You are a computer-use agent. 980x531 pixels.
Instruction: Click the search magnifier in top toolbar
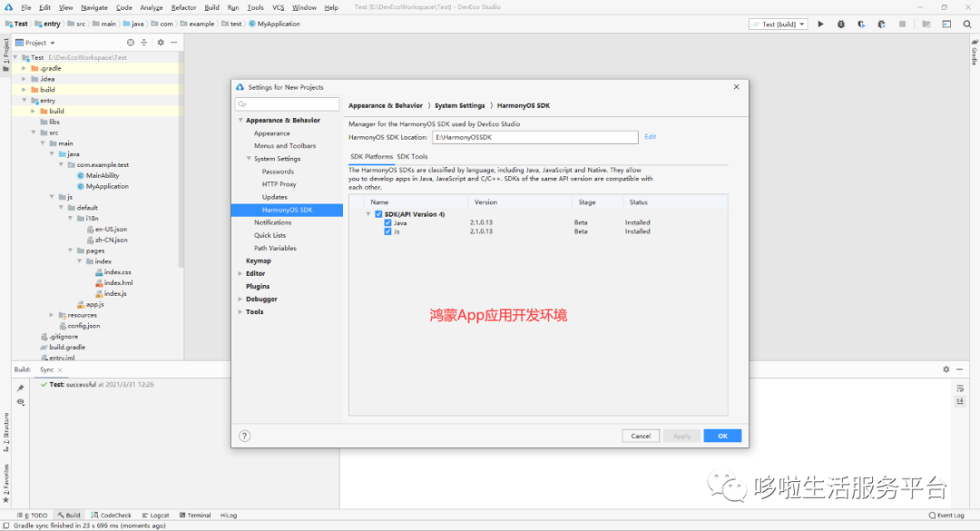(967, 25)
